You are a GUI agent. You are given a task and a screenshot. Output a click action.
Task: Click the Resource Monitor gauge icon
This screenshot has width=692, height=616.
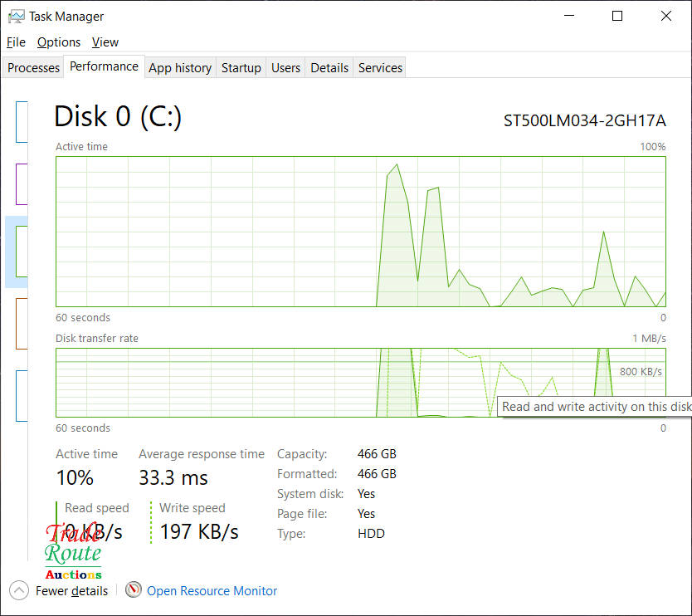[x=134, y=590]
